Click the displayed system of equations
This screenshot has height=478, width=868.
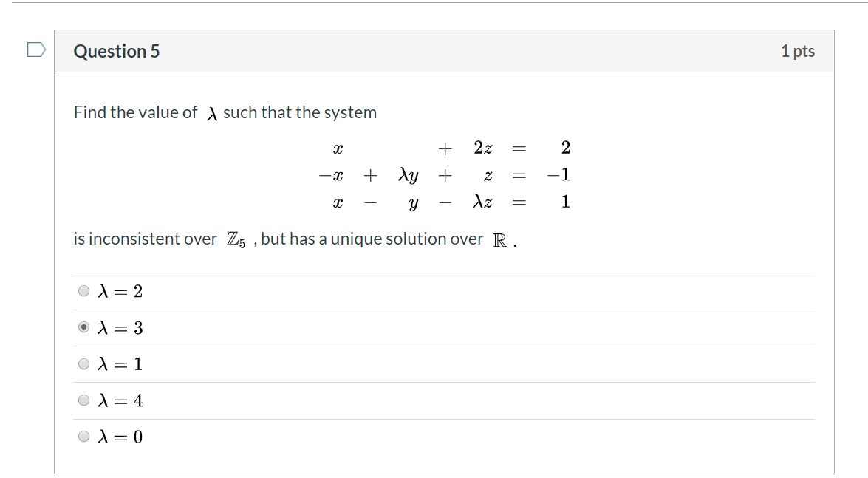tap(447, 175)
